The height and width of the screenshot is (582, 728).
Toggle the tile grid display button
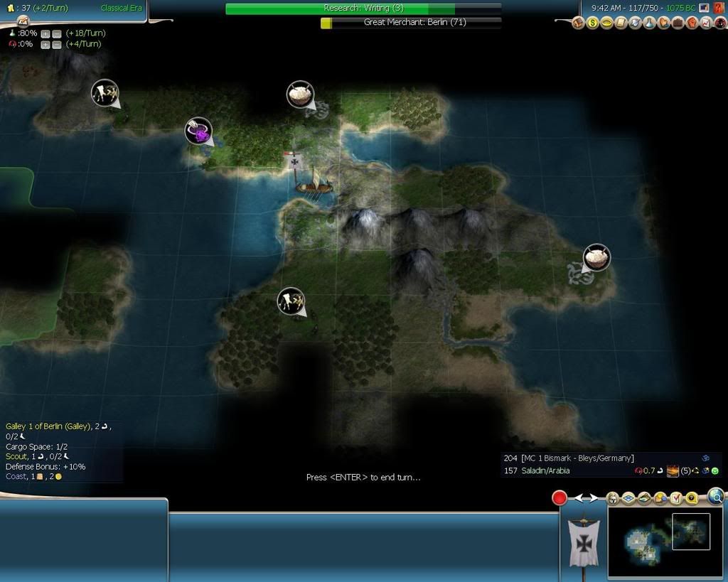[x=628, y=498]
